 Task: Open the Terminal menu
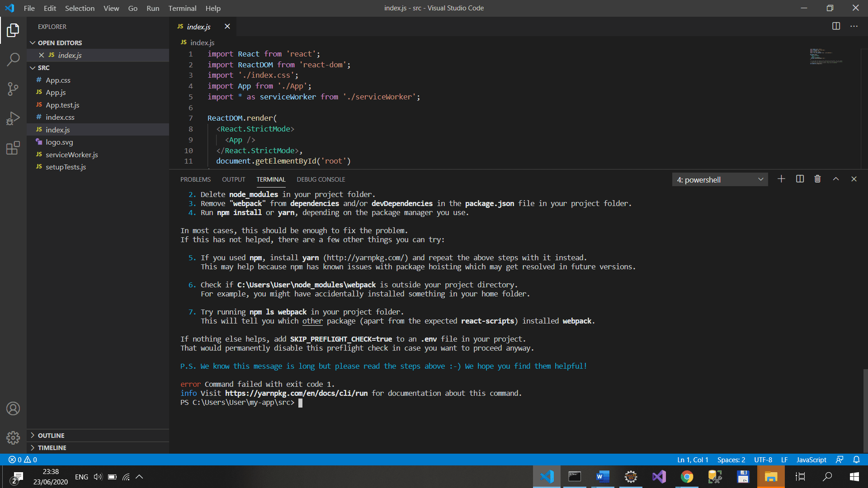182,8
